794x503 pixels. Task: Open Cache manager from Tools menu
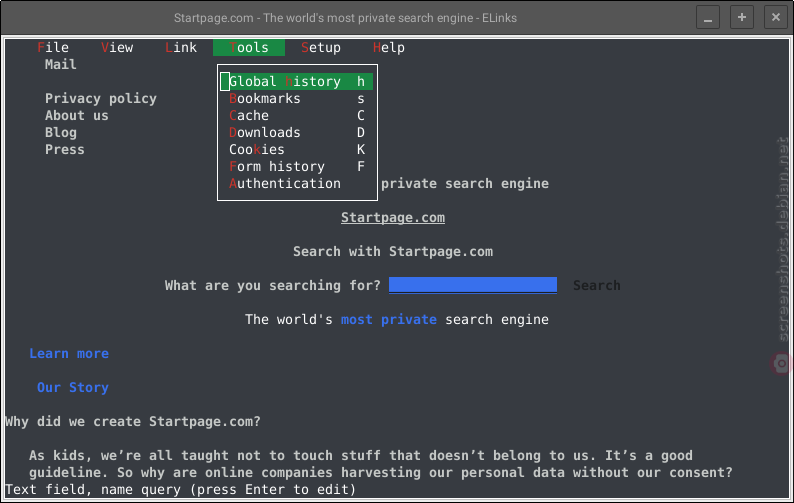click(x=297, y=115)
